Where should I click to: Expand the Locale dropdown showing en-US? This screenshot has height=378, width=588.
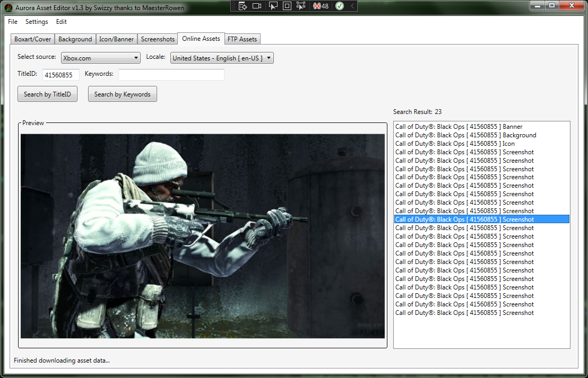(222, 58)
